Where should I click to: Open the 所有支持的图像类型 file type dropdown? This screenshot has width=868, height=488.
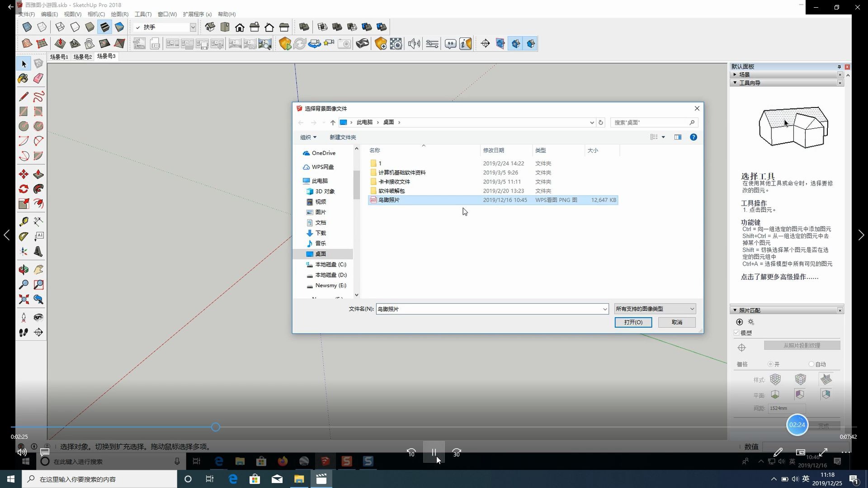[x=655, y=309]
